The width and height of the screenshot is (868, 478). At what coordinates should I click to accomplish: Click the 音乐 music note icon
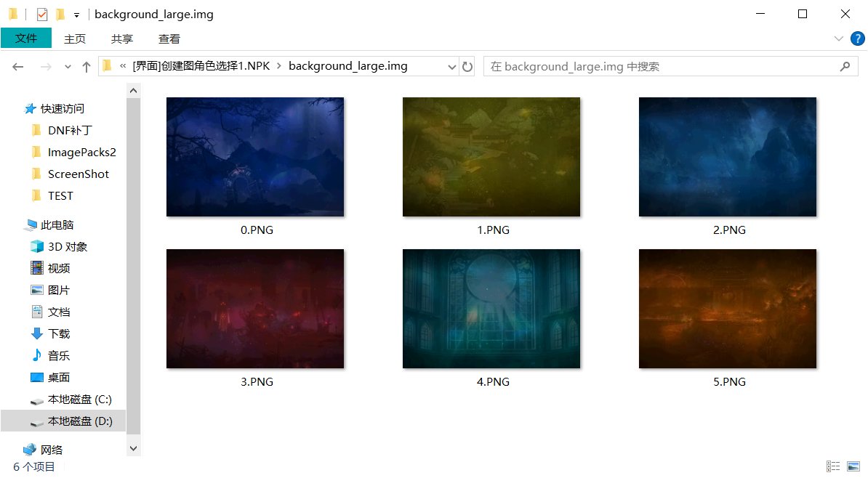pyautogui.click(x=36, y=355)
